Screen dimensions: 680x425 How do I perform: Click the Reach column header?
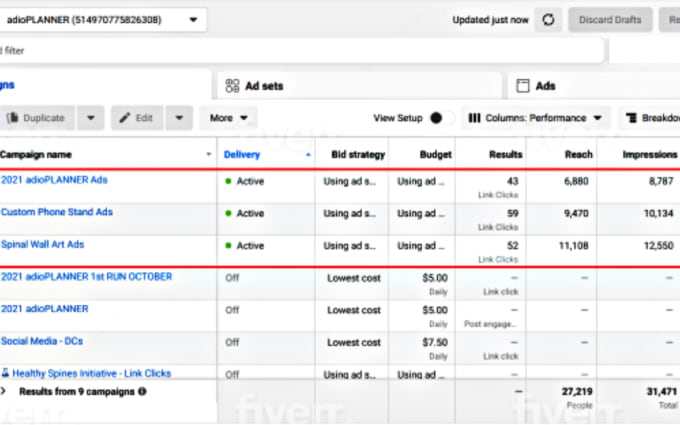tap(579, 155)
